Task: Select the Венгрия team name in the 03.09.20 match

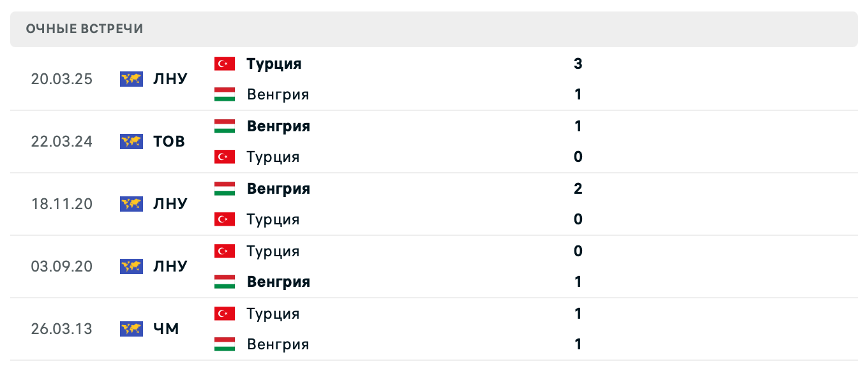Action: [x=278, y=282]
